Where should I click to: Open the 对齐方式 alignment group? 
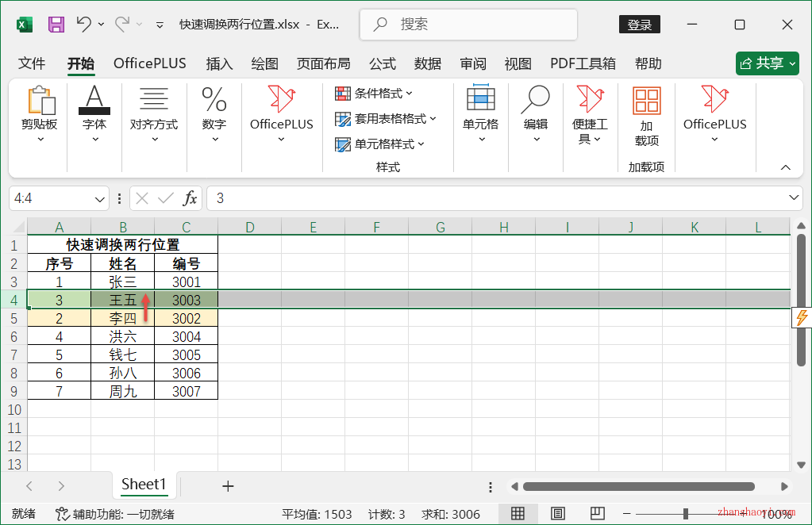[154, 114]
